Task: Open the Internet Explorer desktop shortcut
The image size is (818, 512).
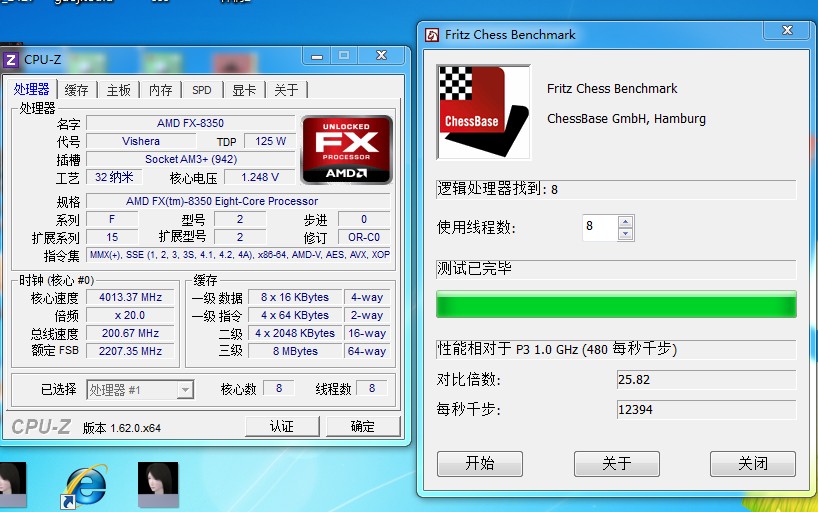Action: pyautogui.click(x=84, y=486)
